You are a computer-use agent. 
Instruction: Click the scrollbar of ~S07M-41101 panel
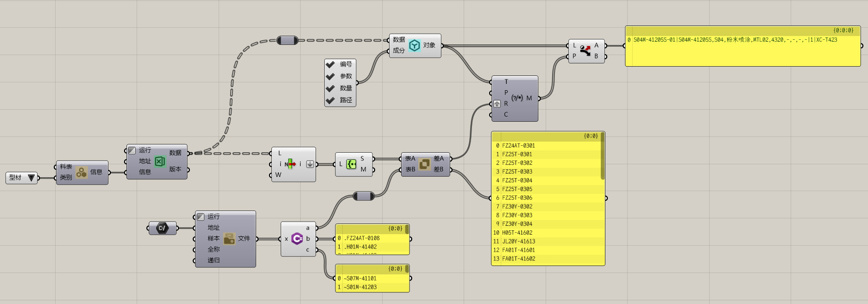[407, 269]
